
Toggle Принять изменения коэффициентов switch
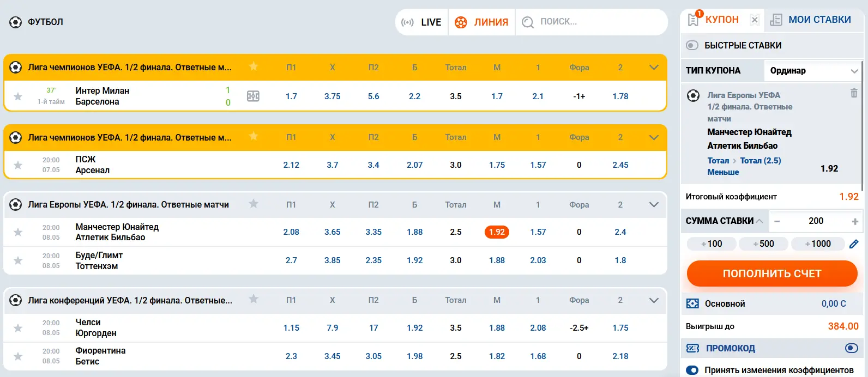692,370
